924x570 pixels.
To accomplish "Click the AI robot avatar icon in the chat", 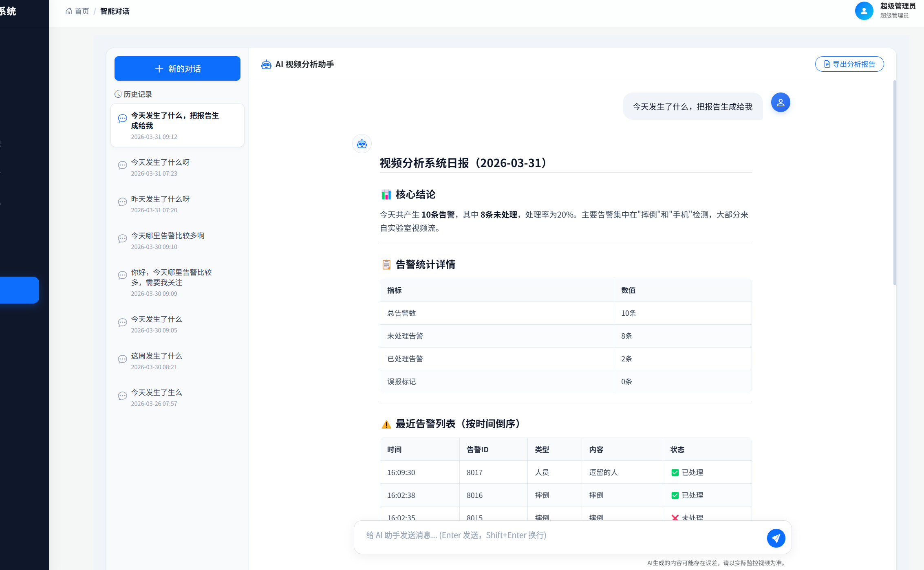I will [x=362, y=144].
